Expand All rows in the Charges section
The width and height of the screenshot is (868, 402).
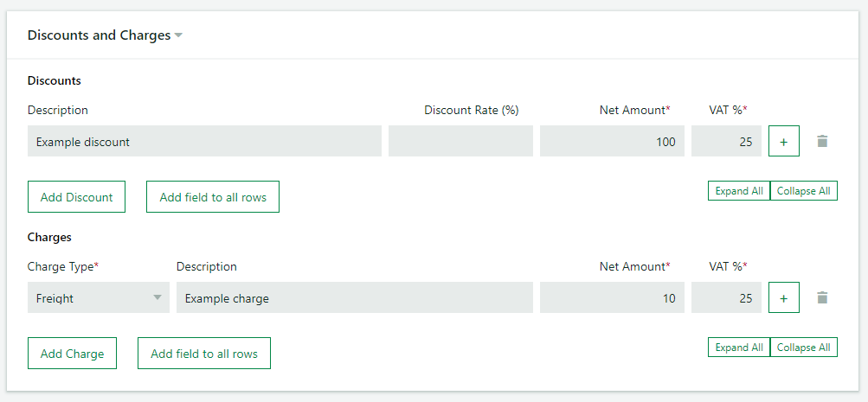click(739, 348)
